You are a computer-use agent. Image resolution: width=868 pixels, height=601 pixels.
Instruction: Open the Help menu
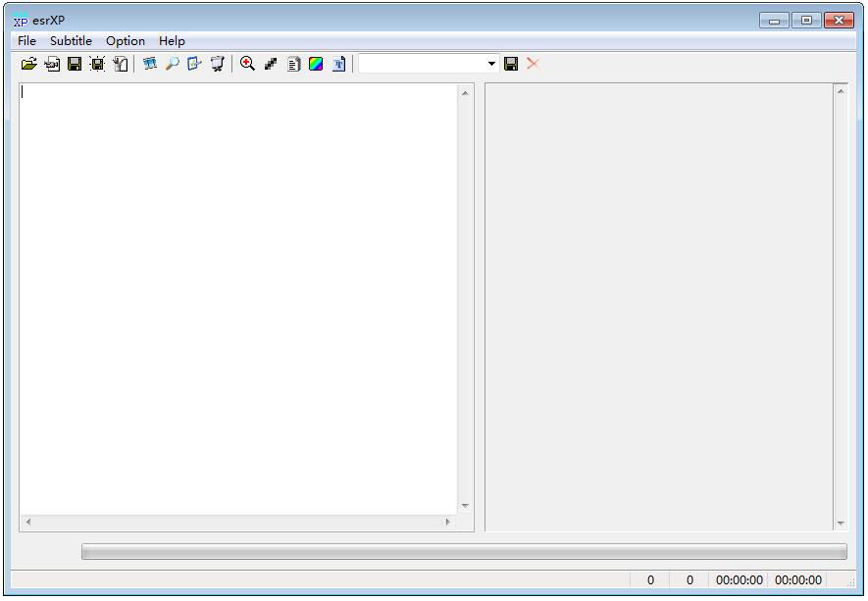point(172,41)
